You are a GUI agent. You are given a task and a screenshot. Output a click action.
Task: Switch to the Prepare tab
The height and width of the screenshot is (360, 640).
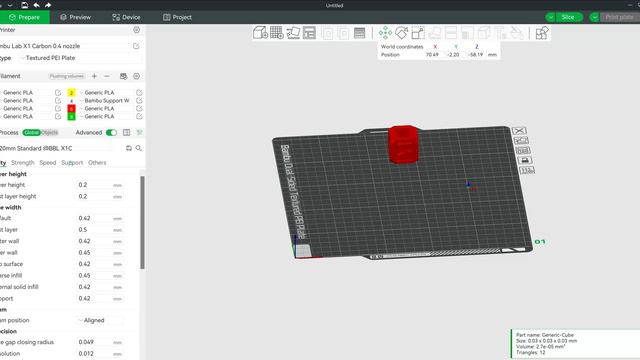click(24, 17)
